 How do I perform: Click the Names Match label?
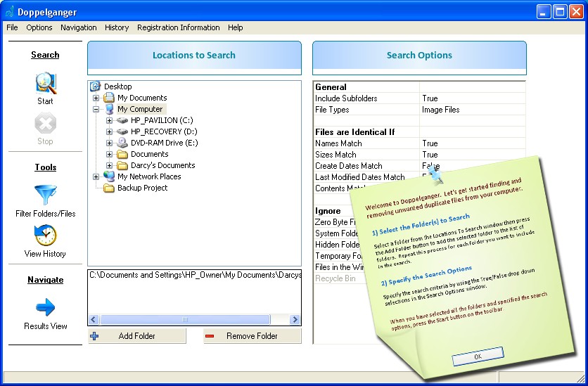pos(338,143)
